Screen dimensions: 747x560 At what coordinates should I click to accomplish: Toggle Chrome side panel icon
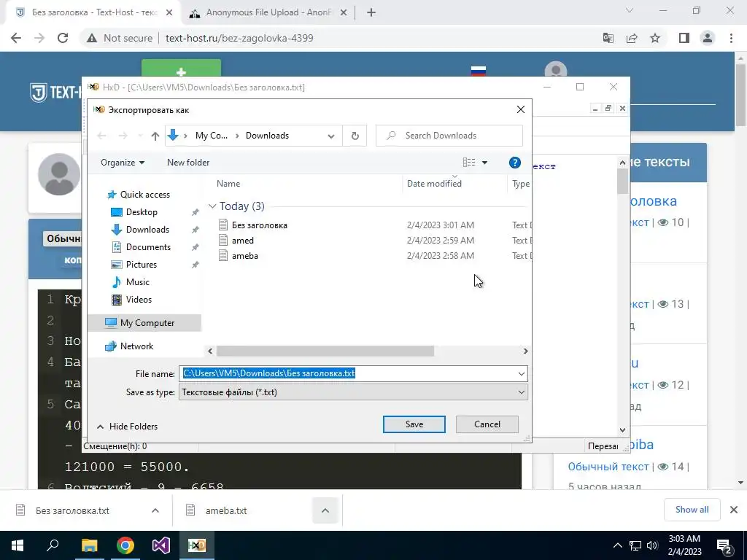coord(684,38)
